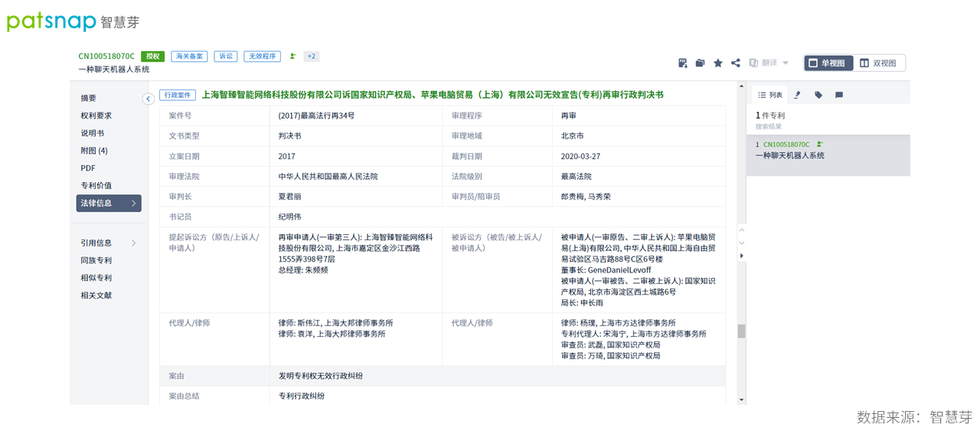
Task: Click 发明专利权无效行政纠纷 cause value
Action: (x=321, y=376)
